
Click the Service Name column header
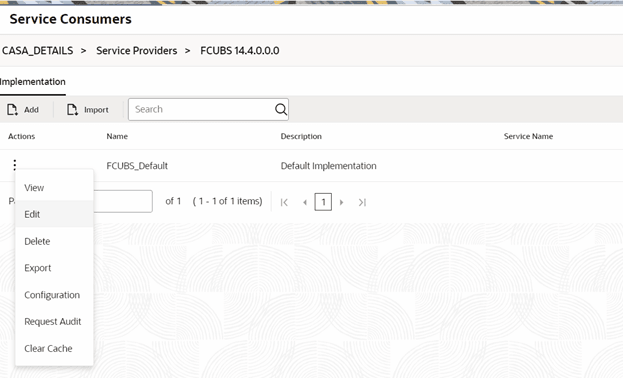(x=528, y=136)
